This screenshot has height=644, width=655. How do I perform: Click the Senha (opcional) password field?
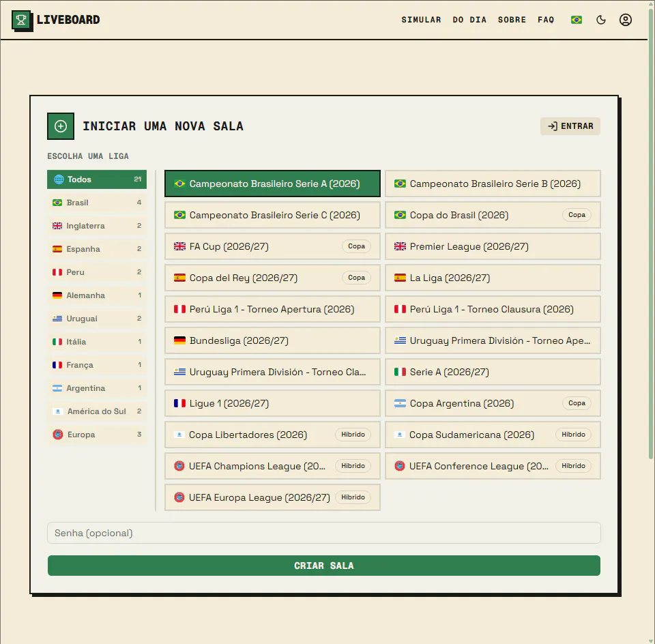323,533
